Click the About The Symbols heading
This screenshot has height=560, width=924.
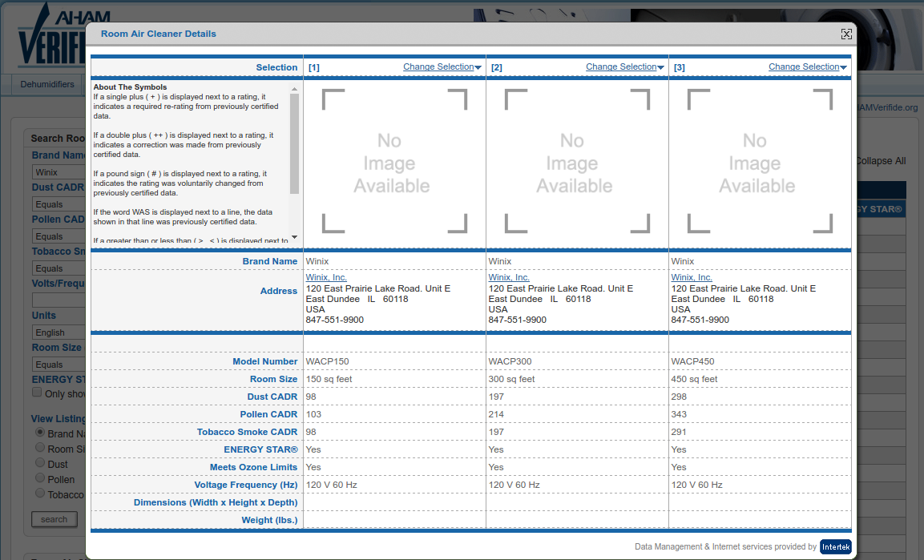[131, 87]
